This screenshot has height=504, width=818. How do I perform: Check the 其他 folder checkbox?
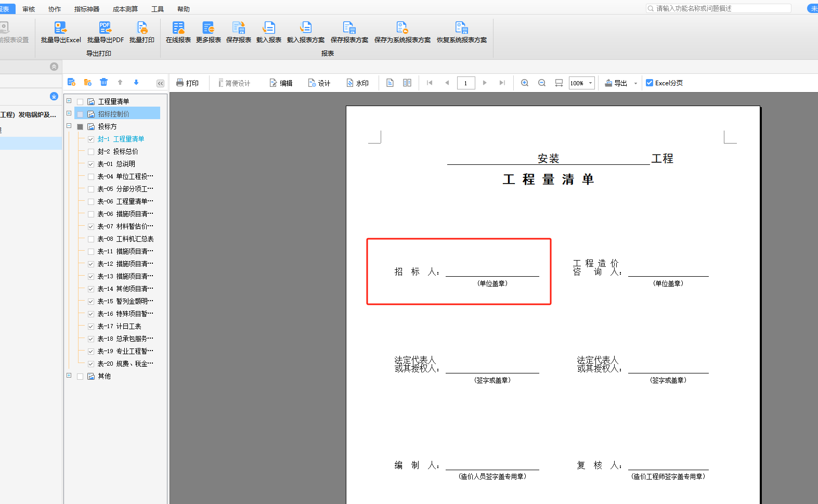[80, 377]
